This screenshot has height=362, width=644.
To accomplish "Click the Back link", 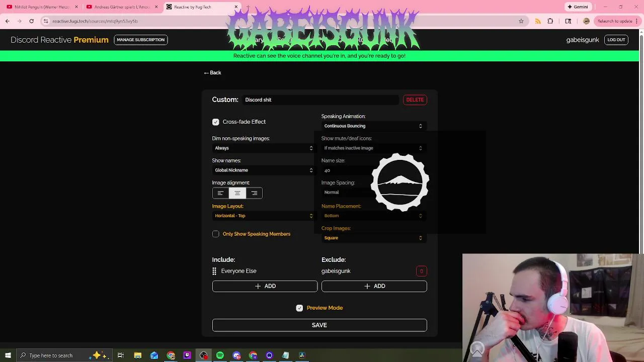I will 212,73.
